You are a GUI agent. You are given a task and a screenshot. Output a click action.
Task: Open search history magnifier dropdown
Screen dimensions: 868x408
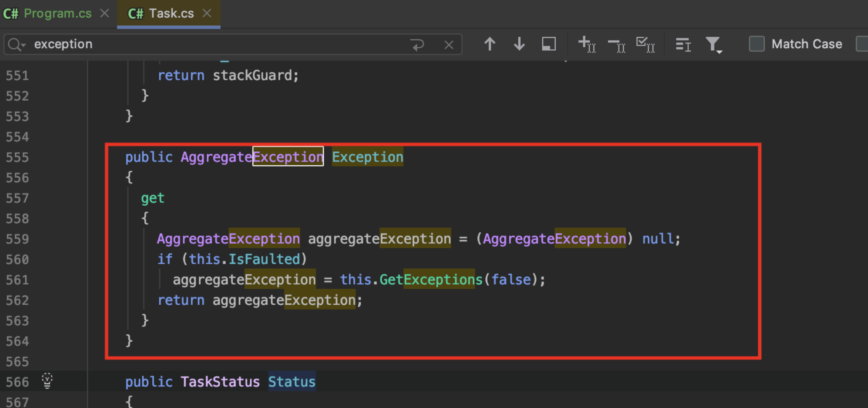point(17,44)
